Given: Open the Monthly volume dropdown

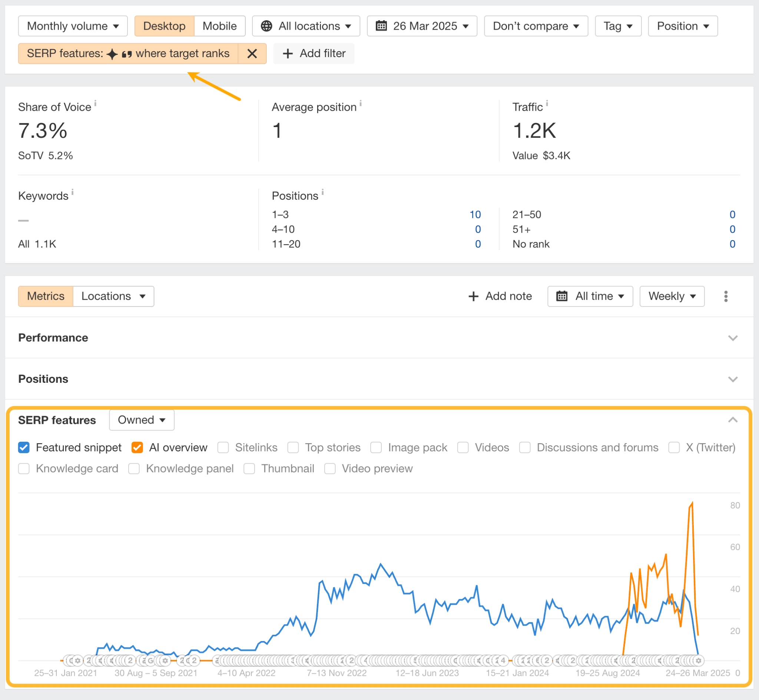Looking at the screenshot, I should tap(73, 26).
